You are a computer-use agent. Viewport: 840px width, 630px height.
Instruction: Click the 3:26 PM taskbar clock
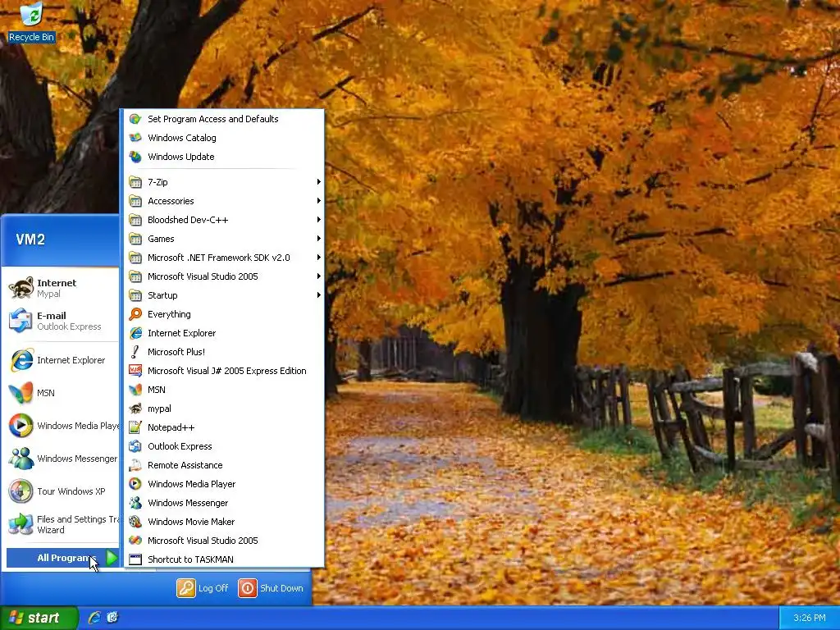[809, 618]
